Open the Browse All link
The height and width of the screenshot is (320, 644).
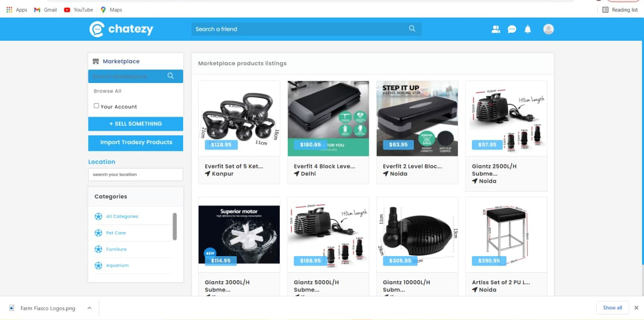(x=107, y=91)
